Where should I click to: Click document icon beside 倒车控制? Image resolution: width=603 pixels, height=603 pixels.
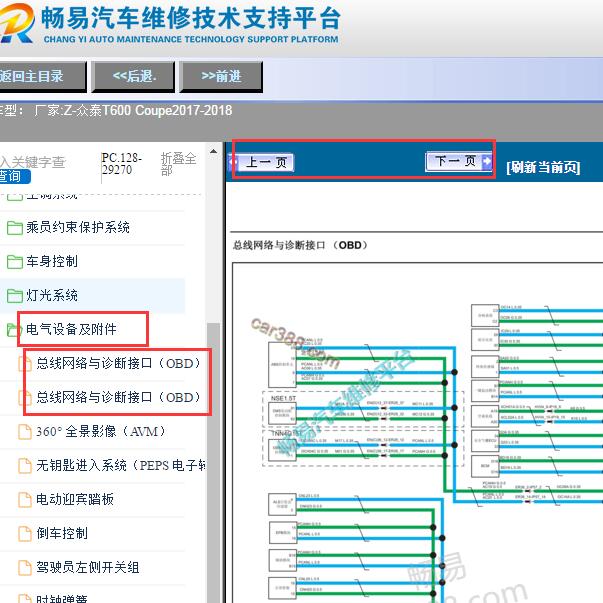pyautogui.click(x=25, y=533)
